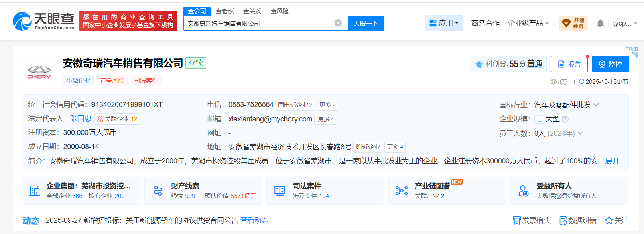Click the red promotional banner
Viewport: 644px width, 234px height.
point(128,21)
